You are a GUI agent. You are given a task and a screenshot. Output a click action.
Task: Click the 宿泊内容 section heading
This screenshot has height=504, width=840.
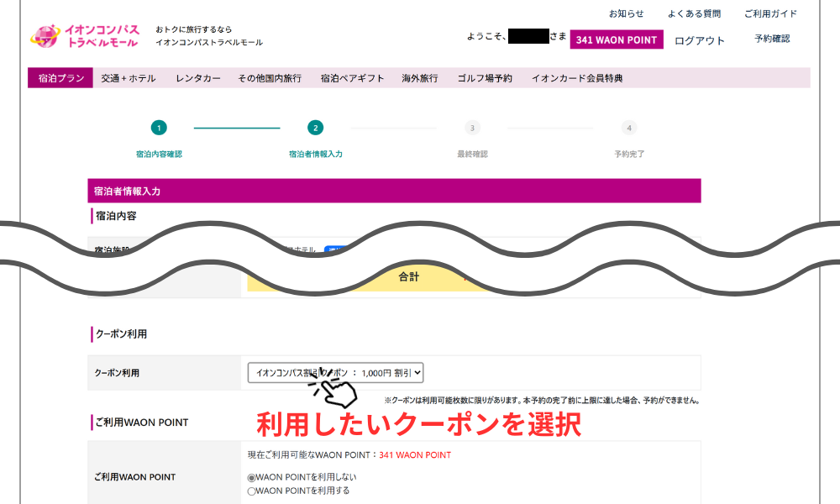(x=116, y=216)
